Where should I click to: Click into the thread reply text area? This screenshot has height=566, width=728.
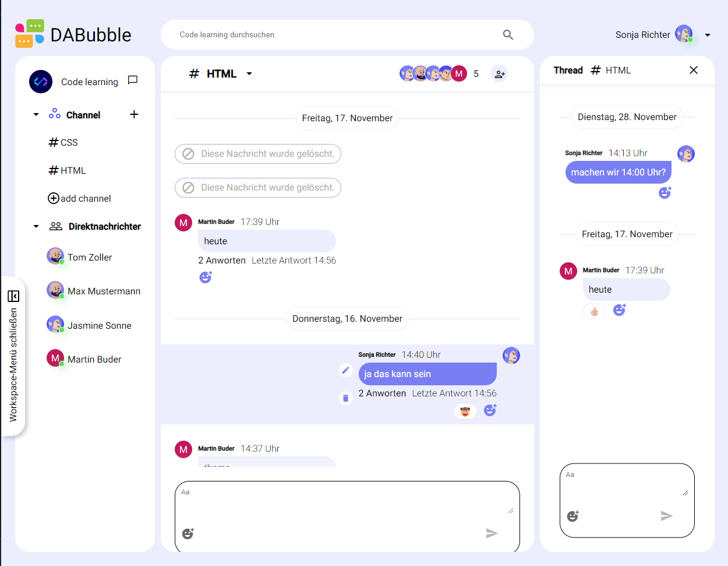pos(627,483)
